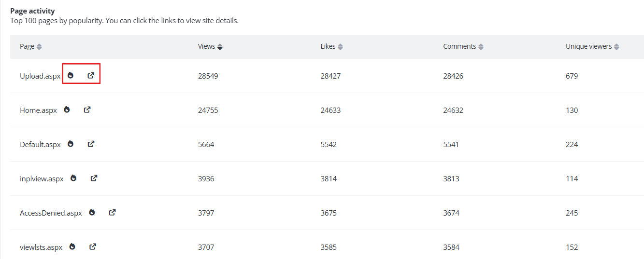Screen dimensions: 644x259
Task: Click the flame icon beside Default.aspx
Action: pos(71,144)
